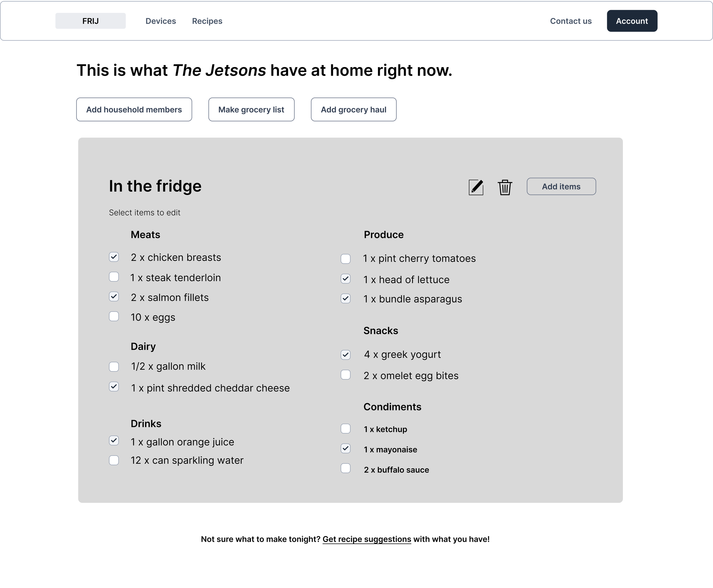
Task: Go to the Recipes page
Action: click(x=207, y=21)
